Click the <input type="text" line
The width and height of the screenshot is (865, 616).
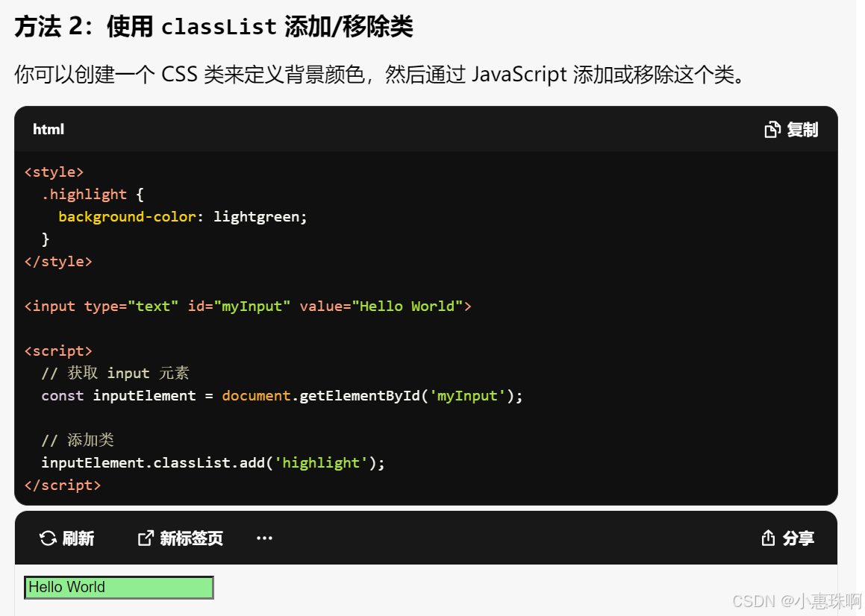pyautogui.click(x=248, y=306)
